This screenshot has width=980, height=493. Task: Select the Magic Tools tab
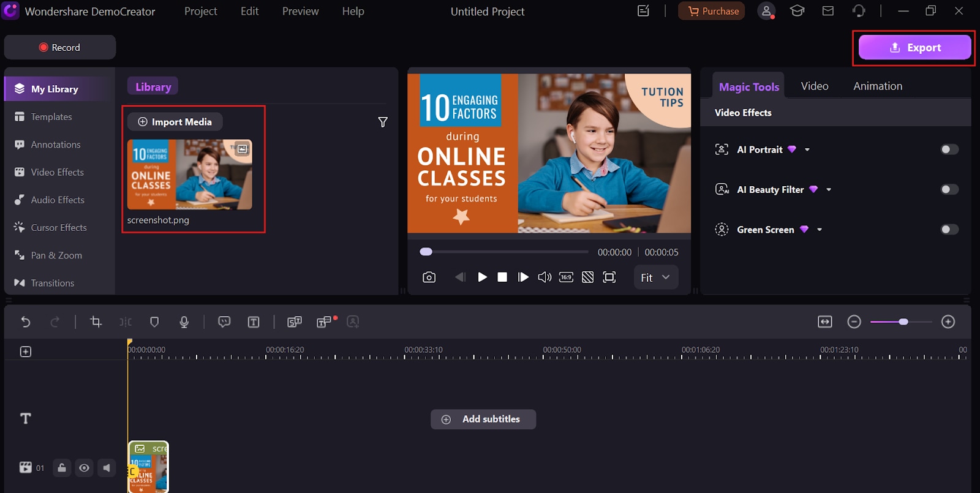click(749, 86)
